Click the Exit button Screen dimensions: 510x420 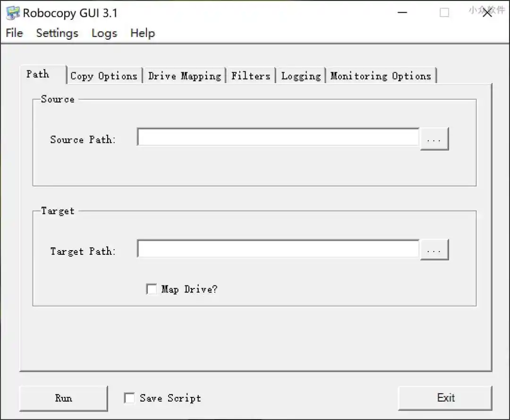tap(445, 398)
